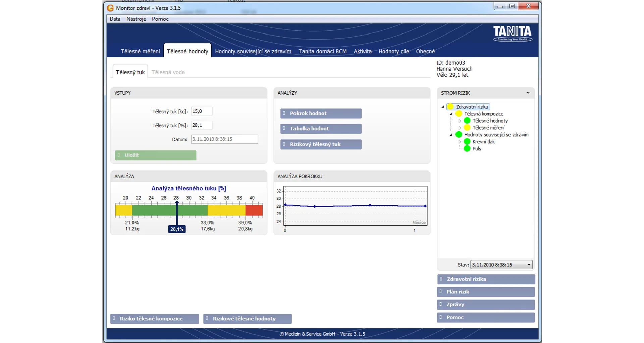Click the 28,1% marker on fat scale
This screenshot has height=343, width=644.
[x=177, y=229]
